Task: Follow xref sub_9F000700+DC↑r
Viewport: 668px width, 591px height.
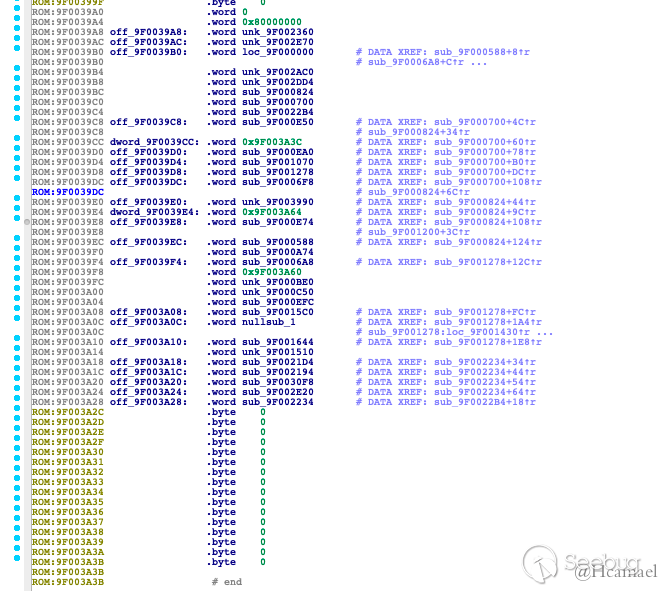Action: click(485, 172)
